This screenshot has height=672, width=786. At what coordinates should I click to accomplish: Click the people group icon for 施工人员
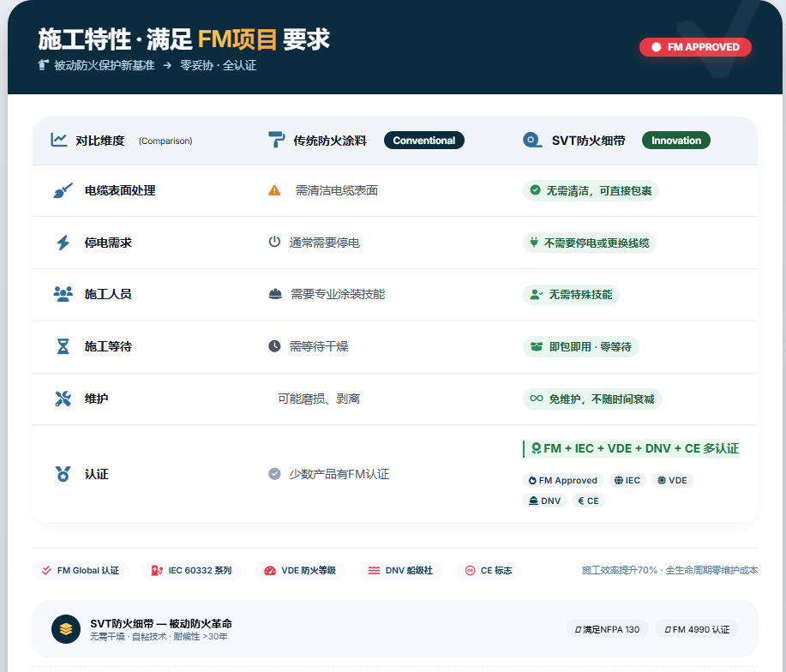pyautogui.click(x=63, y=294)
